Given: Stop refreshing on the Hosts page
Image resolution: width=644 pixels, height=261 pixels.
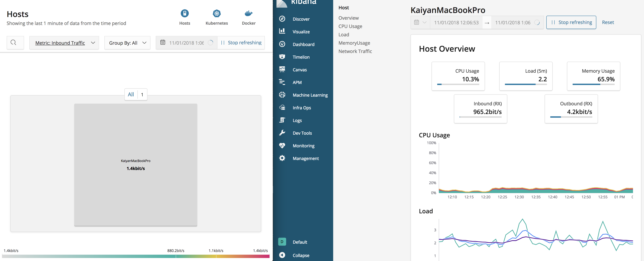Looking at the screenshot, I should coord(241,43).
